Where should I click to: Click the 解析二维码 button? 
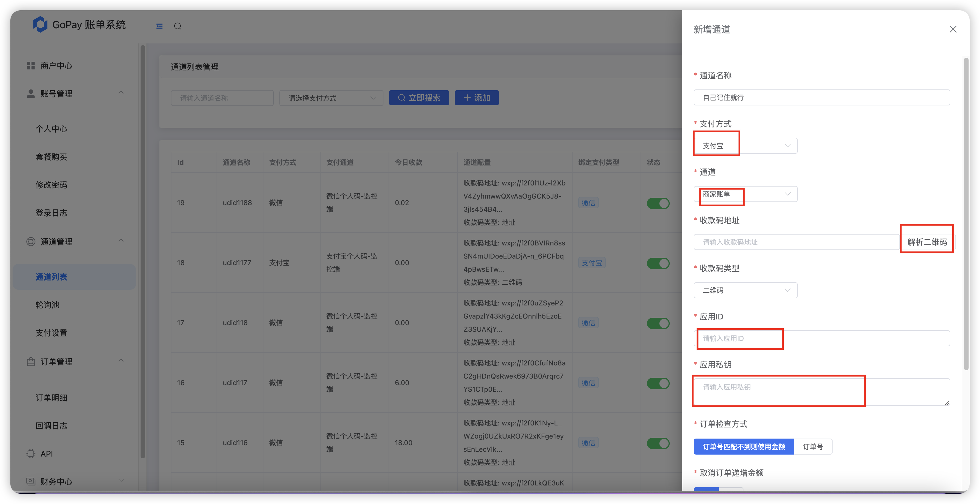pyautogui.click(x=927, y=242)
